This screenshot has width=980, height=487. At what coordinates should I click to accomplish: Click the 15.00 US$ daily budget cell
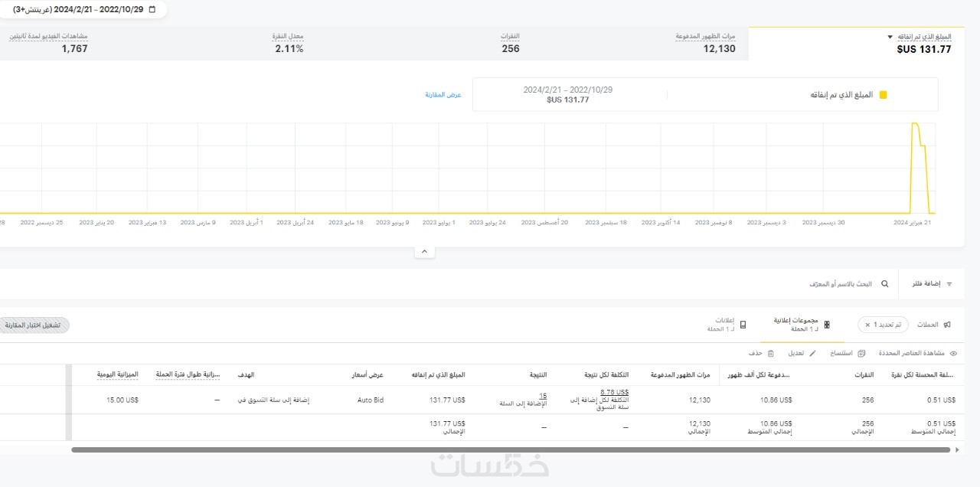[x=122, y=400]
